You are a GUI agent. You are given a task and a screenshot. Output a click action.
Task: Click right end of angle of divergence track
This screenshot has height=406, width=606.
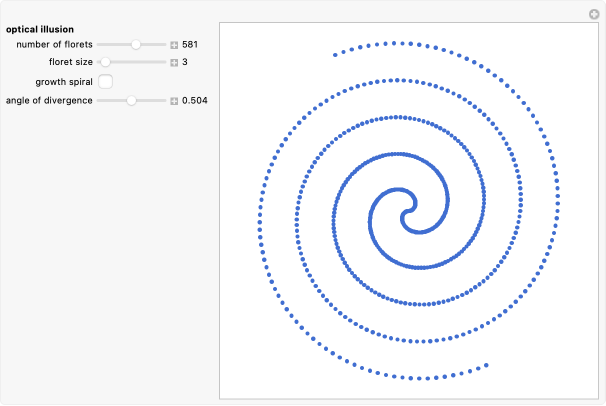165,101
